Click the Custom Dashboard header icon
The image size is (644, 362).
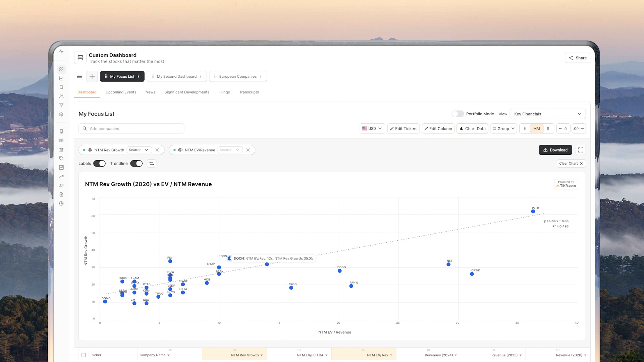pos(80,58)
